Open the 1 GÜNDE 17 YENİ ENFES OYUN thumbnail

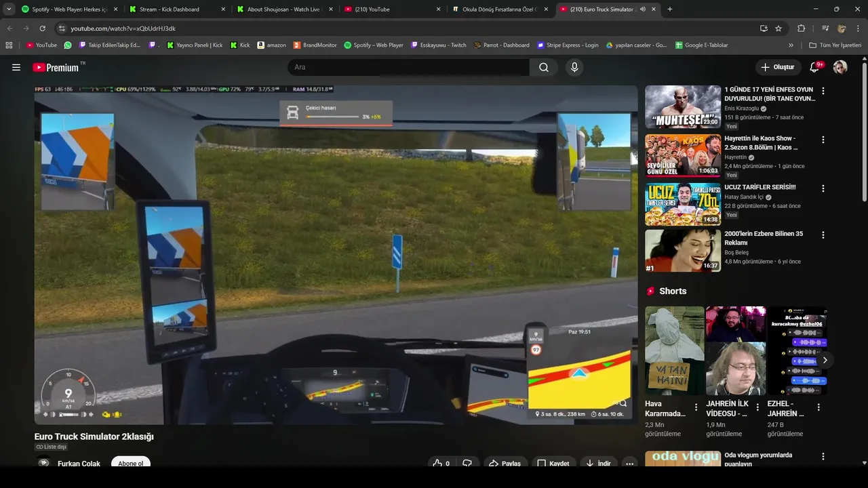(x=683, y=106)
